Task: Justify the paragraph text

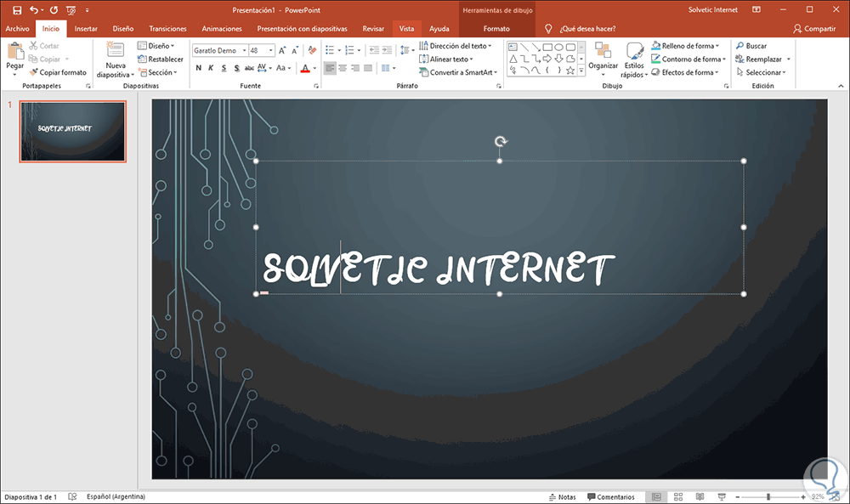Action: click(368, 68)
